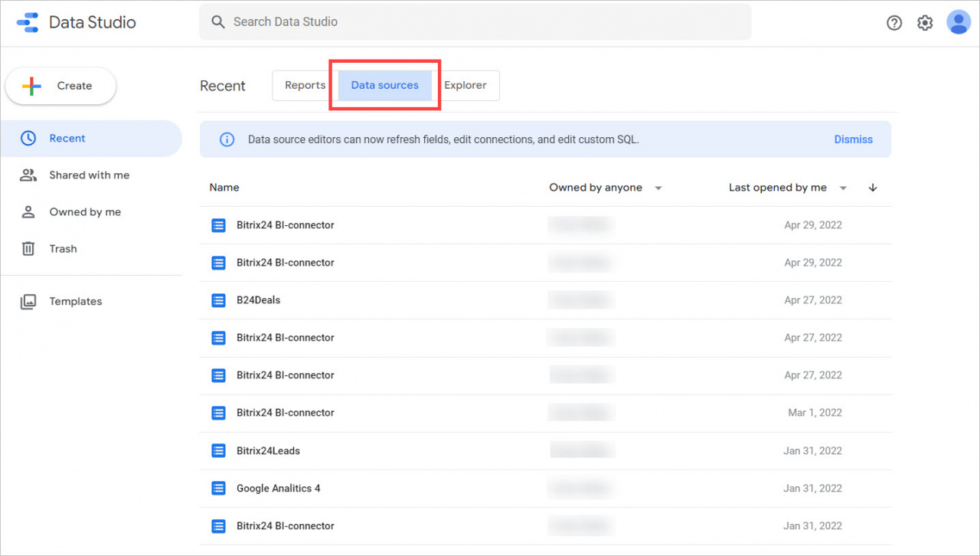980x556 pixels.
Task: Click the people icon beside Shared with me
Action: click(x=28, y=175)
